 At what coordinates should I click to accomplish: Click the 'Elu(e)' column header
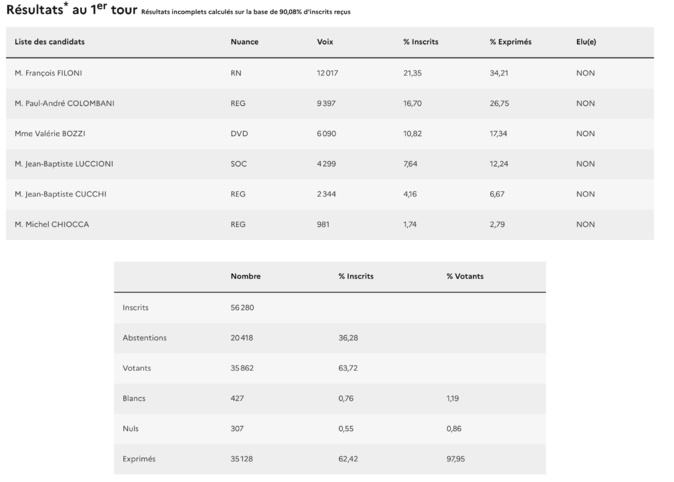coord(589,42)
